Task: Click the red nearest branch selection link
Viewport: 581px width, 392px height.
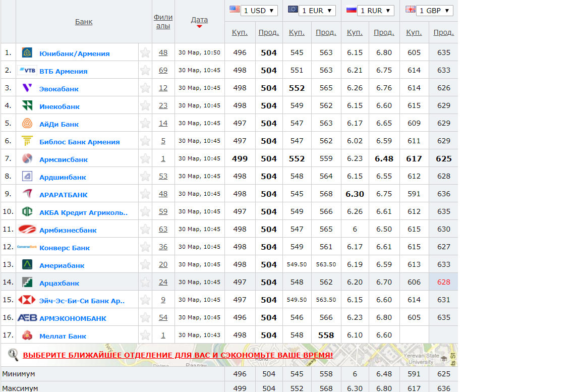Action: (x=178, y=355)
